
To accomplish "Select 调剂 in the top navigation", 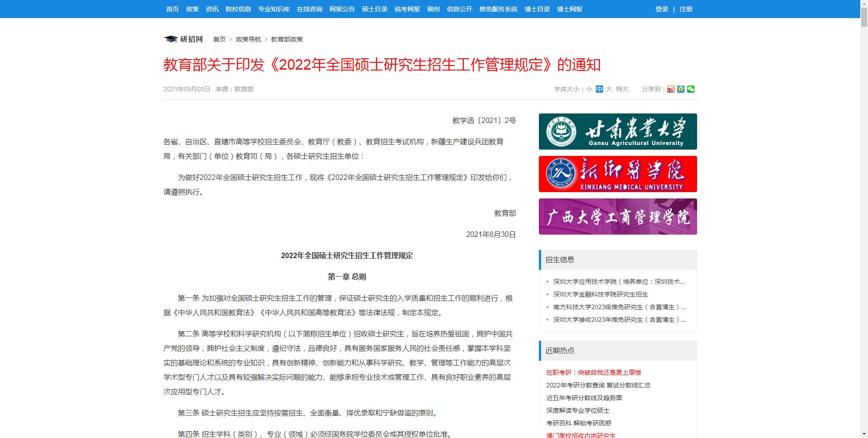I will coord(433,9).
